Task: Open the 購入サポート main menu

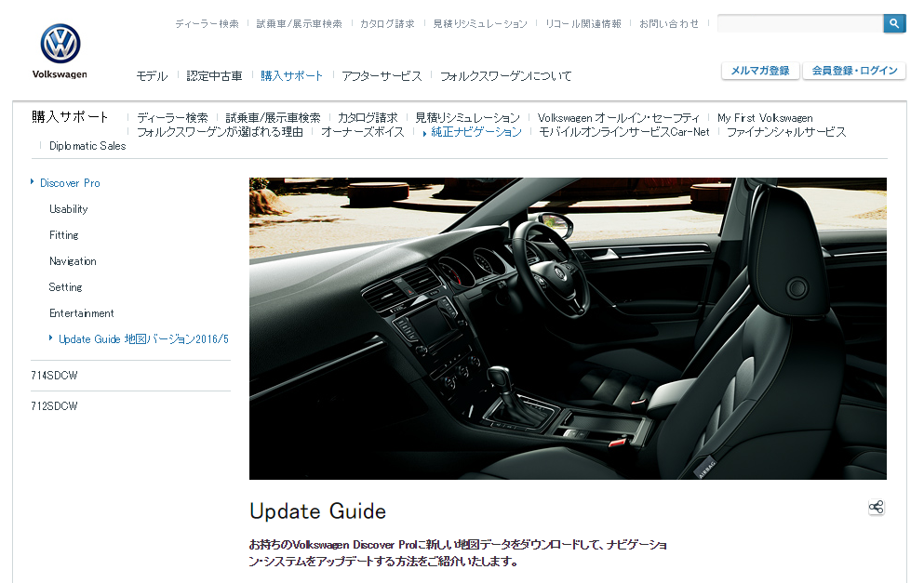Action: point(291,76)
